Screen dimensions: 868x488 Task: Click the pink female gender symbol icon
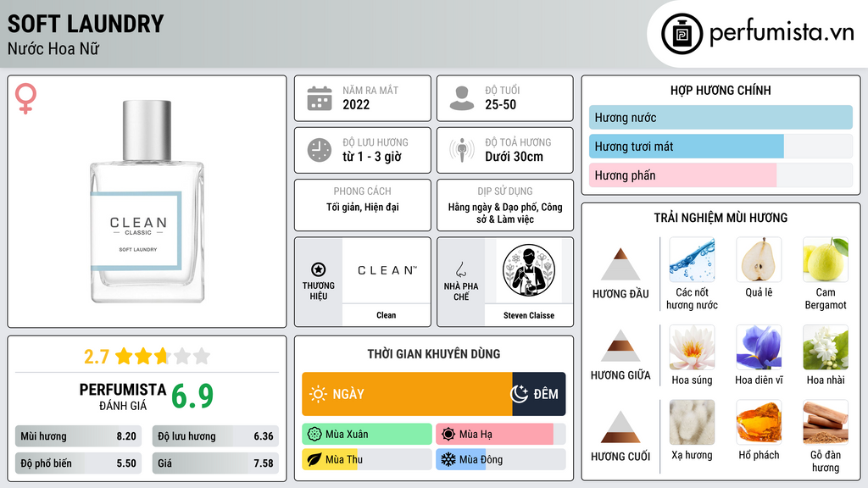[x=25, y=98]
